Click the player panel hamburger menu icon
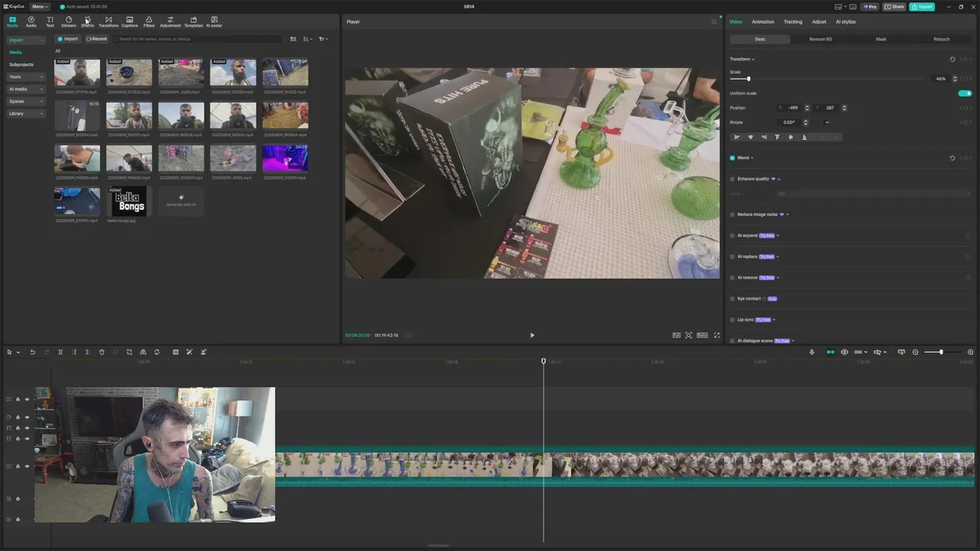This screenshot has height=551, width=980. [714, 21]
